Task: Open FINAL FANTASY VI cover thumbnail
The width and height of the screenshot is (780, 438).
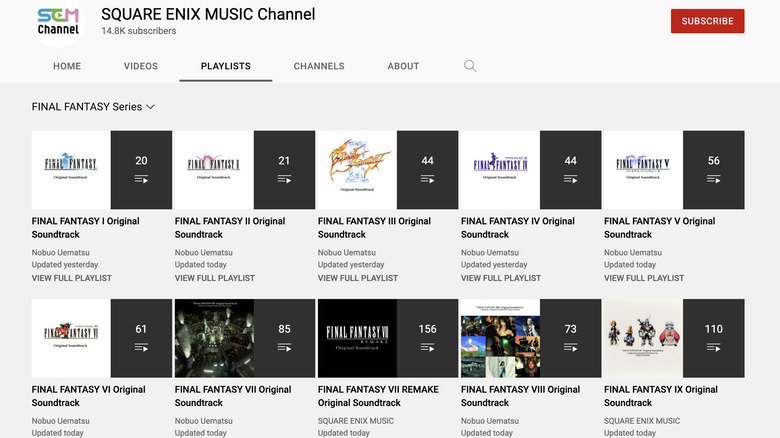Action: [x=71, y=338]
